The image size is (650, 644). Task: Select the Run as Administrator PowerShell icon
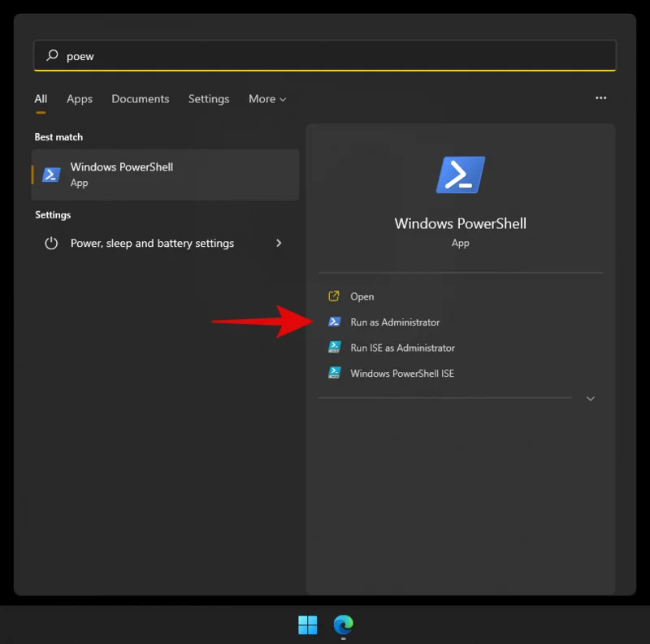click(335, 322)
